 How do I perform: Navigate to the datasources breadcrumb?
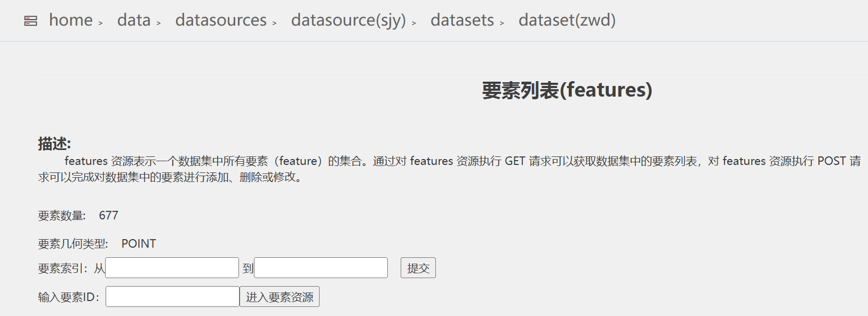[221, 20]
